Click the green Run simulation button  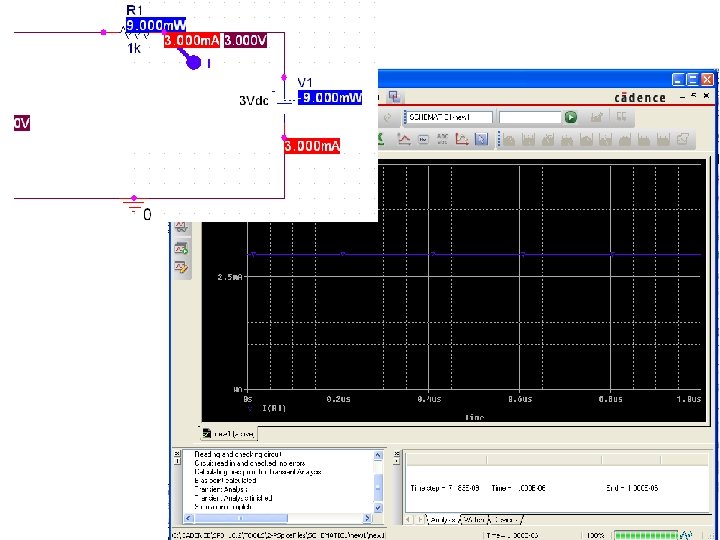pyautogui.click(x=571, y=117)
